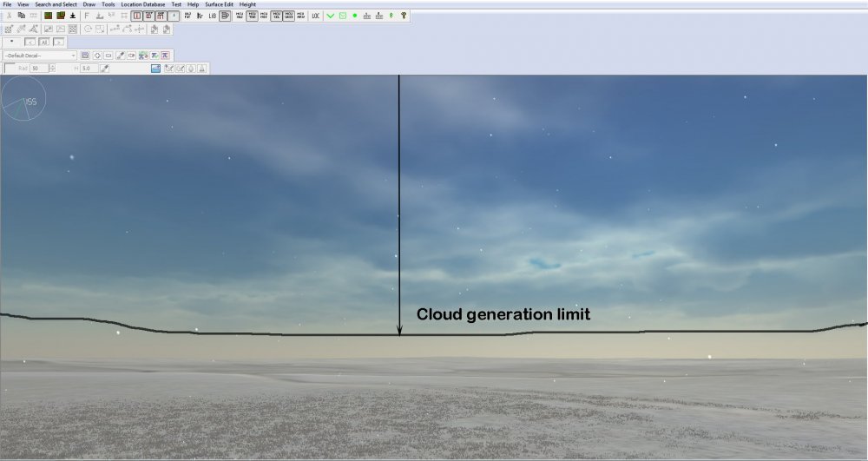Viewport: 868px width, 461px height.
Task: Click the copy icon in toolbar
Action: coord(21,16)
